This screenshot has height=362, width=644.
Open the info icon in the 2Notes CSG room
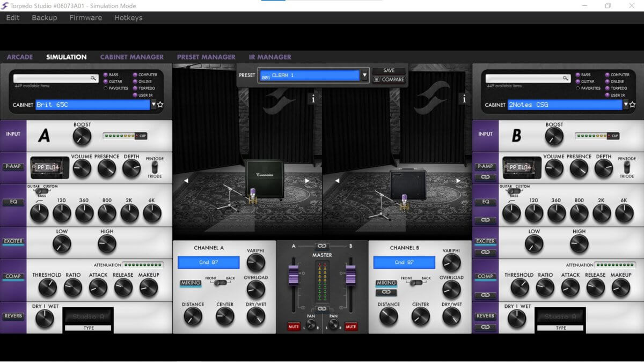coord(464,99)
